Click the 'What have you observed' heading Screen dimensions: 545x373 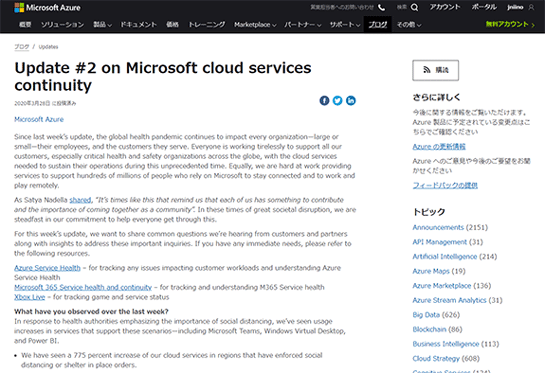[x=91, y=311]
